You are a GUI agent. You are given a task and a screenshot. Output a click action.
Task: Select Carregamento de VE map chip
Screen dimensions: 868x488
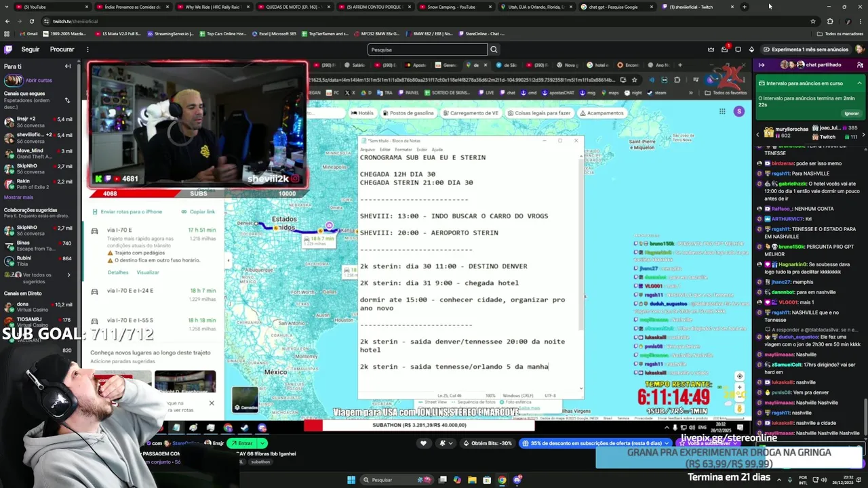471,113
